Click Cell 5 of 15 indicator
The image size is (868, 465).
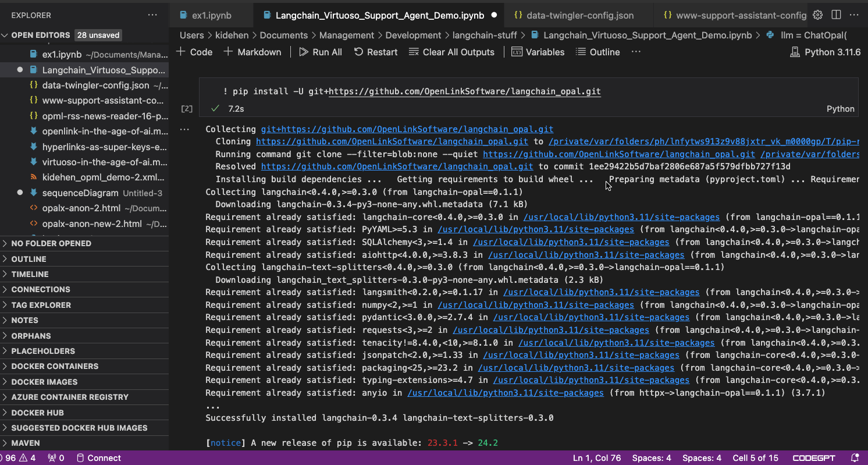click(755, 458)
